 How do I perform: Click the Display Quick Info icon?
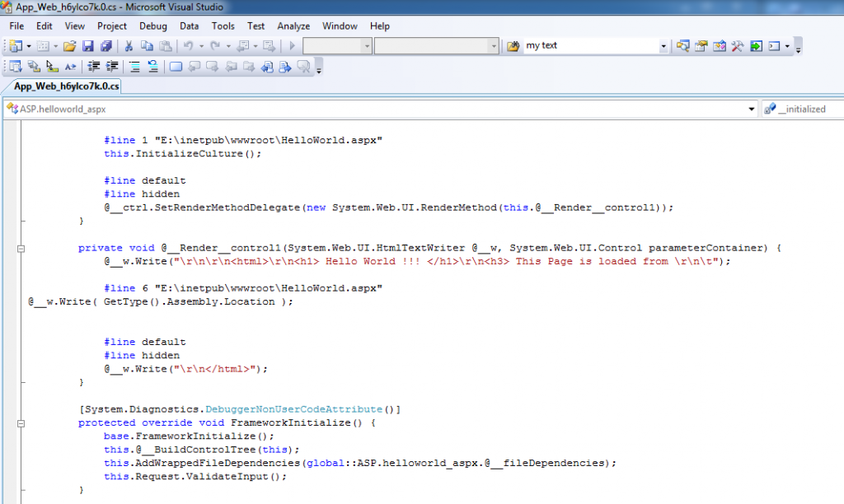49,66
